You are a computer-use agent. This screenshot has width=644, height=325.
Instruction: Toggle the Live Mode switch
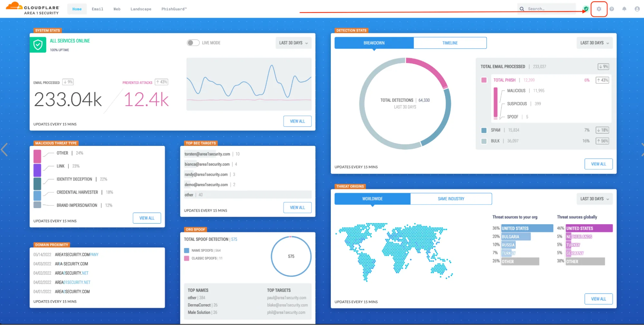(193, 43)
